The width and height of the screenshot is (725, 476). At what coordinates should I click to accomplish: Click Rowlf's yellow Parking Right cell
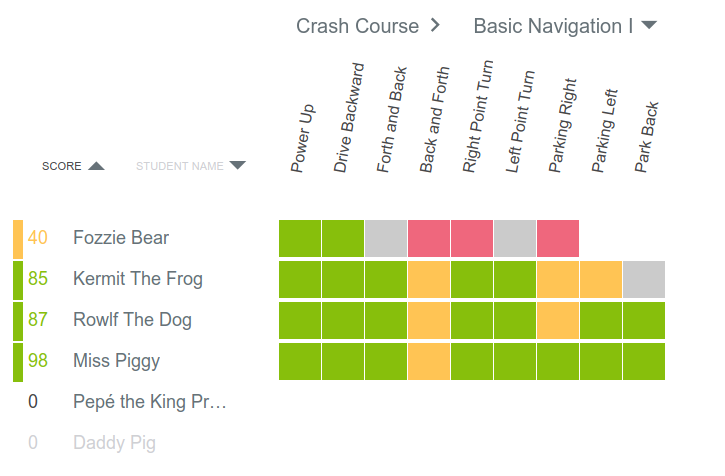(558, 320)
